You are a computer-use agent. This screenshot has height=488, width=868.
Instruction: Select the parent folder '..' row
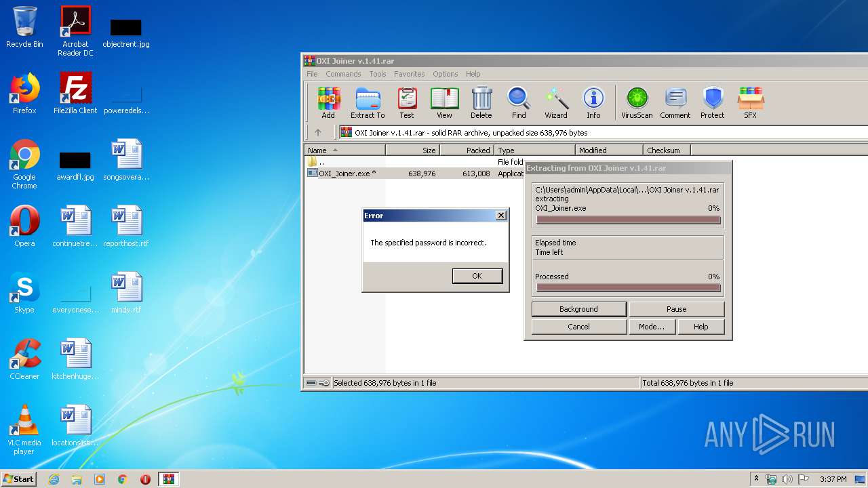(414, 162)
